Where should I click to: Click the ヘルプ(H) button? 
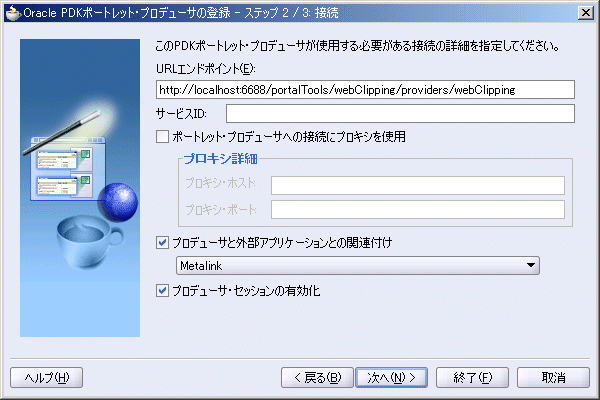pyautogui.click(x=46, y=378)
